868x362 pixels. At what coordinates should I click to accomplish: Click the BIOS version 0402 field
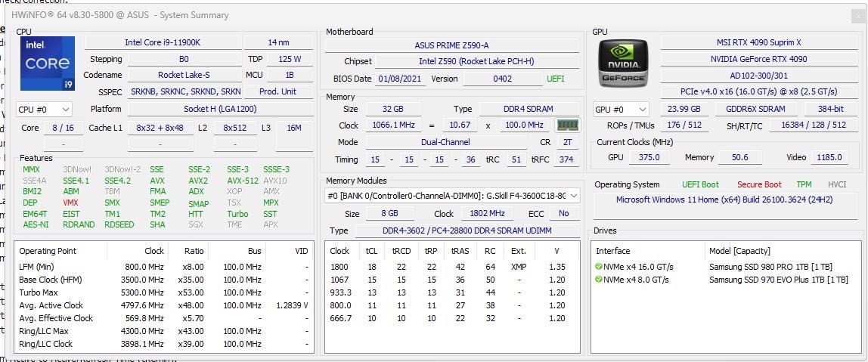[x=503, y=79]
